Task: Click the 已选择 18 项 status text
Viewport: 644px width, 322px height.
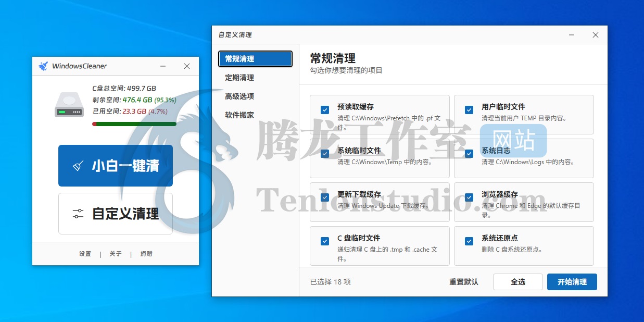Action: pos(331,282)
